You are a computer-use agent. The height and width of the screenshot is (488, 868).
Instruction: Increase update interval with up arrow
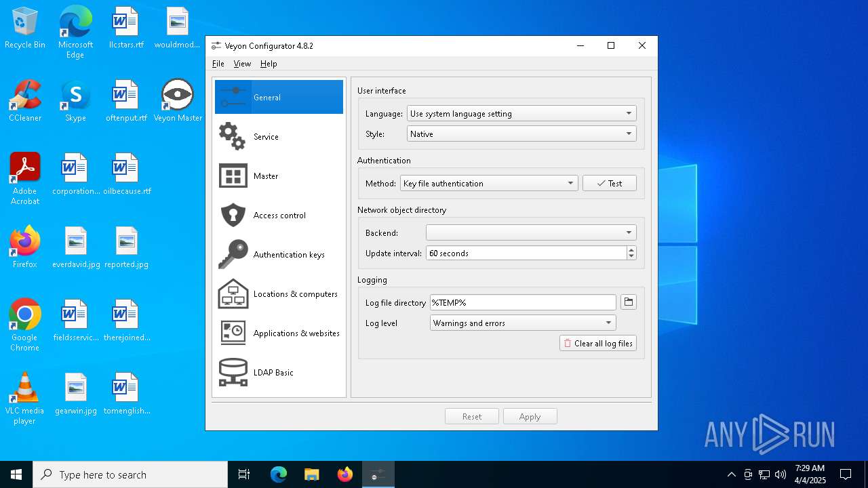pyautogui.click(x=631, y=249)
